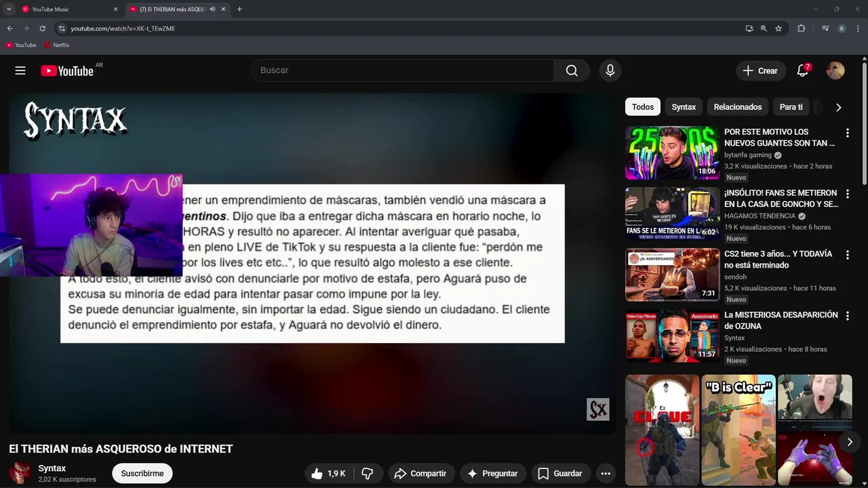Click the Compartir share button

click(420, 474)
